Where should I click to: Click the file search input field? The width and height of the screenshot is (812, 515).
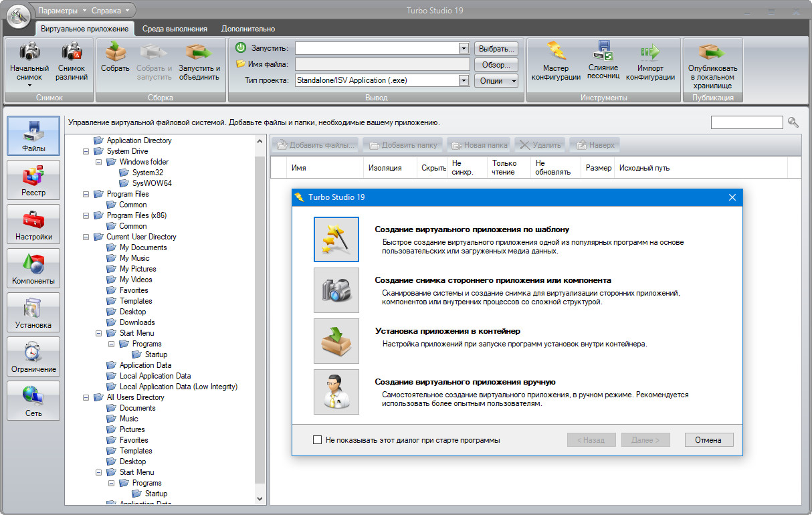(x=746, y=122)
